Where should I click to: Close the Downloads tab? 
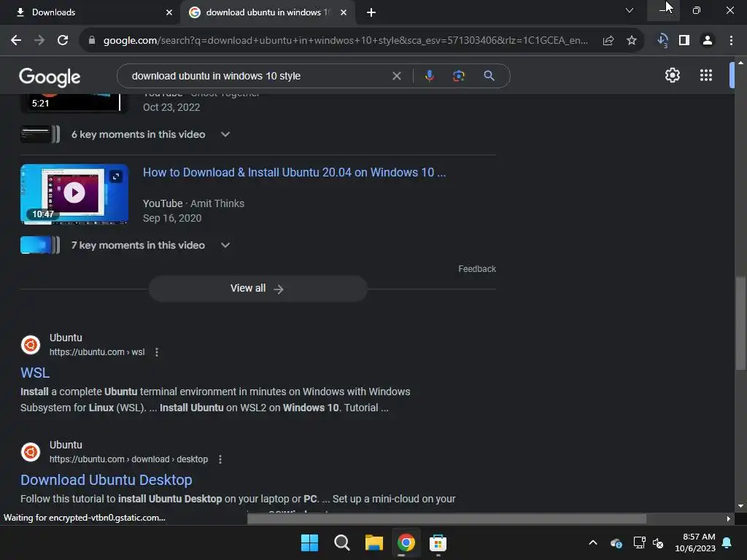(x=169, y=12)
